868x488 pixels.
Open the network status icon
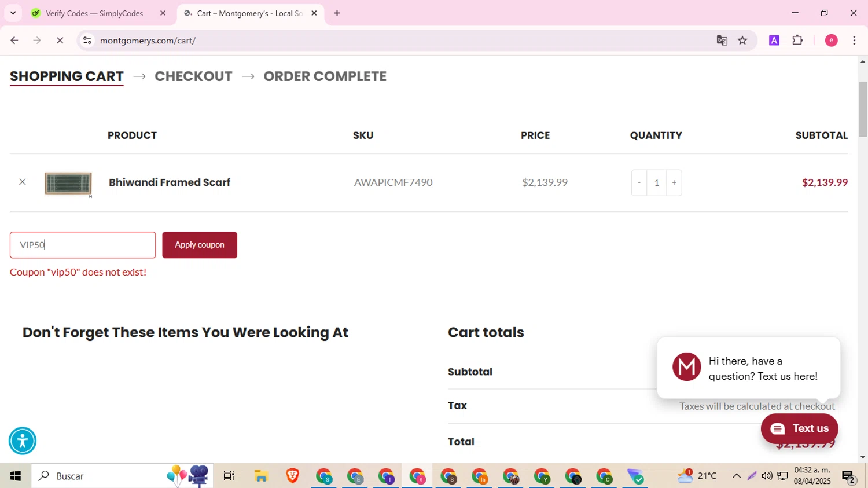[782, 476]
